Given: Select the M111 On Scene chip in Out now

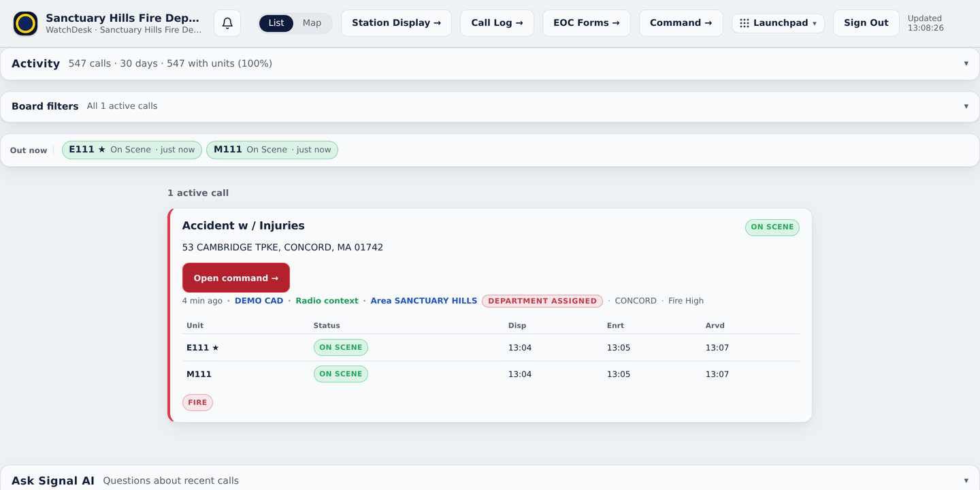Looking at the screenshot, I should click(272, 150).
